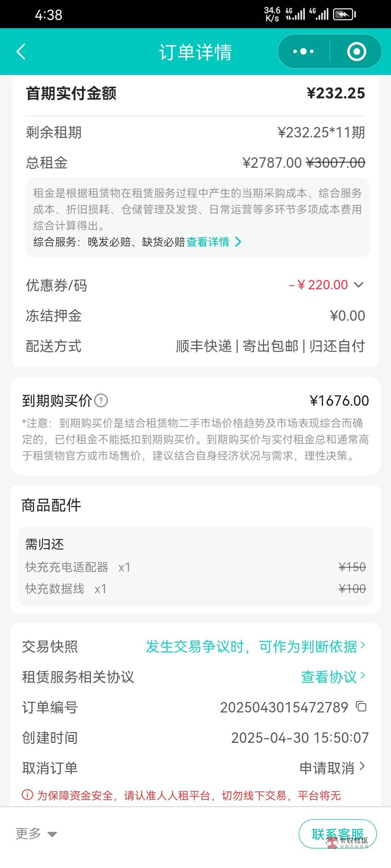Tap the red warning info icon
391x868 pixels.
(28, 795)
